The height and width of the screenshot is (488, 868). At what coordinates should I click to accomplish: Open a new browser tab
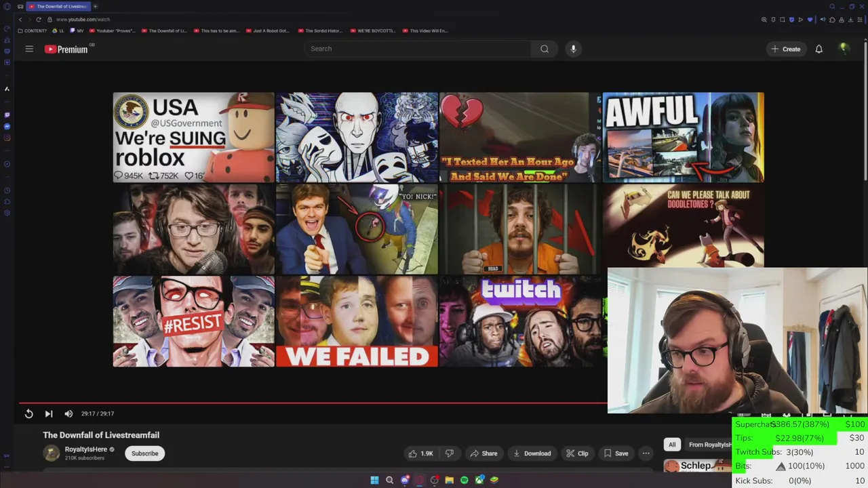point(95,6)
